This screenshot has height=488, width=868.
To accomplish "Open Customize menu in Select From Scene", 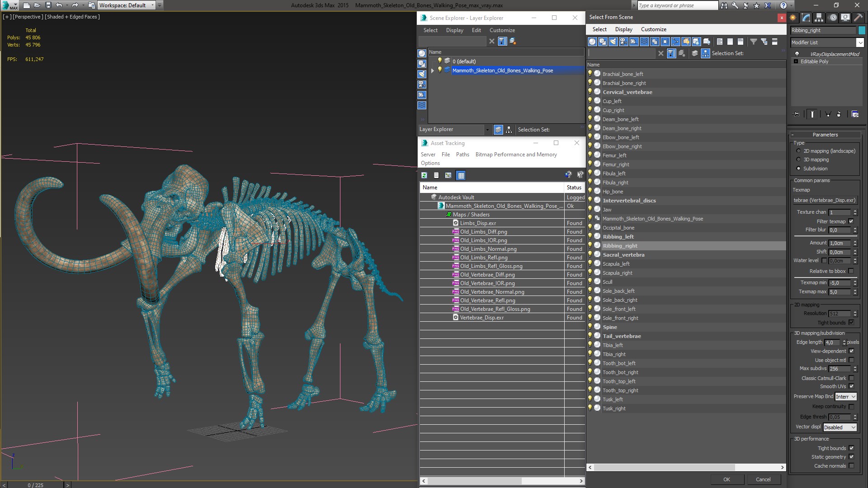I will coord(654,29).
